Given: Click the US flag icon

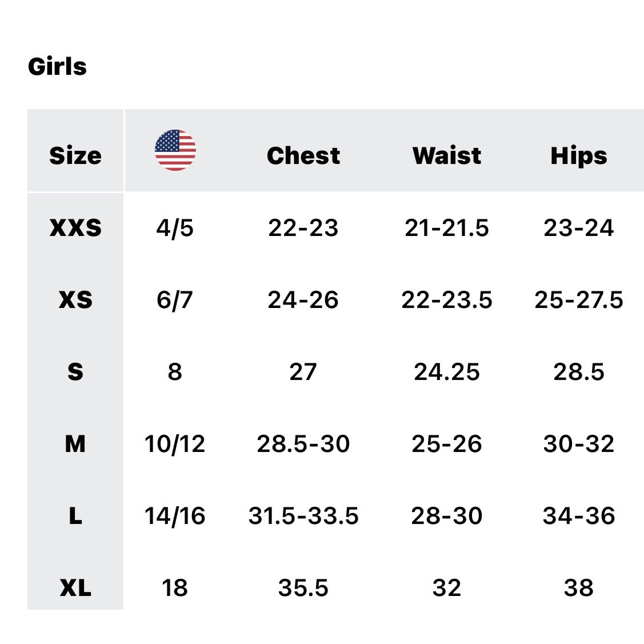Looking at the screenshot, I should (175, 150).
